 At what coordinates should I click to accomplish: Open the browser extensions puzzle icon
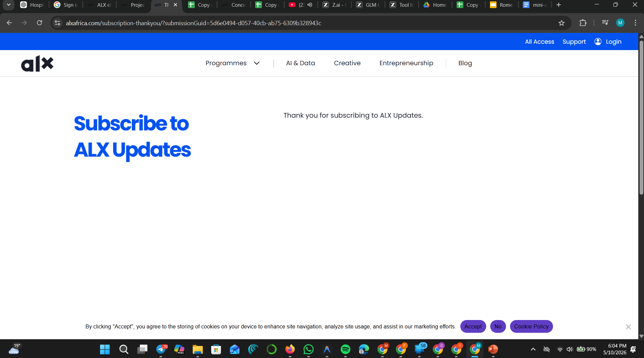pyautogui.click(x=583, y=23)
